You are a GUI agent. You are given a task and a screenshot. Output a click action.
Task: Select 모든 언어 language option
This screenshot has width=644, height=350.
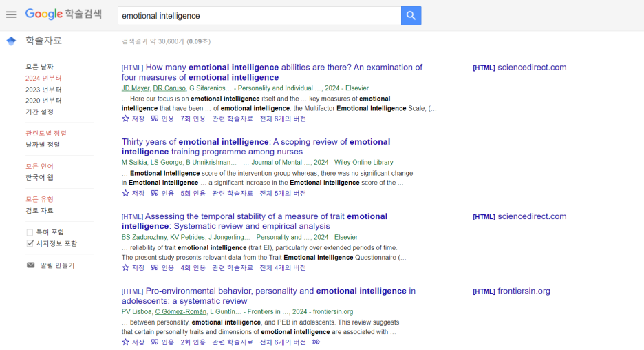[x=39, y=166]
